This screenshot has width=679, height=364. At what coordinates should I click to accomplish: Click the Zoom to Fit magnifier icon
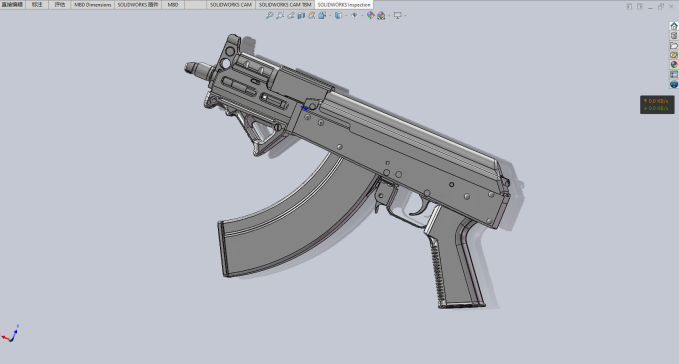pos(269,15)
